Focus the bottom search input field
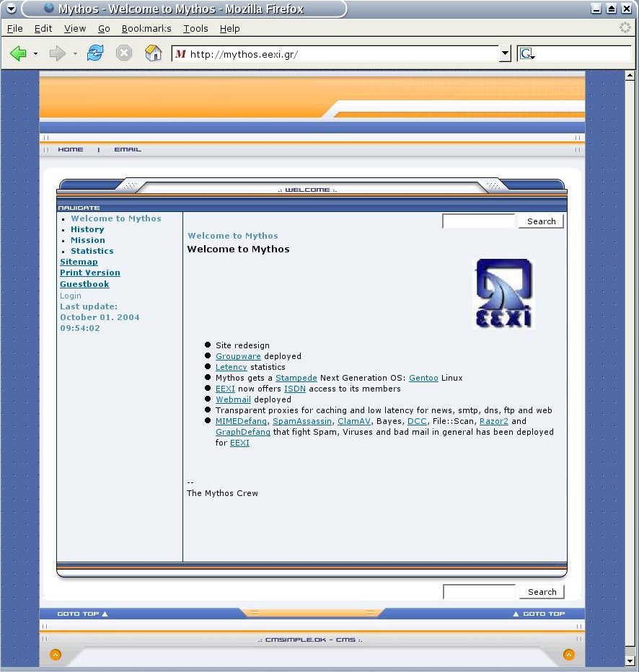Viewport: 639px width, 672px height. point(480,592)
